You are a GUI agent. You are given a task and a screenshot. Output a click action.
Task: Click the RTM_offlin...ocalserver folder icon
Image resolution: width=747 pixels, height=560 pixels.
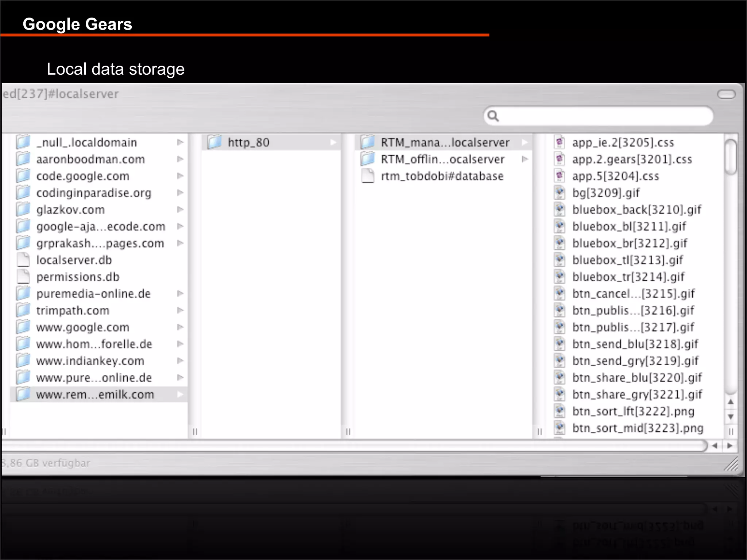click(x=368, y=159)
